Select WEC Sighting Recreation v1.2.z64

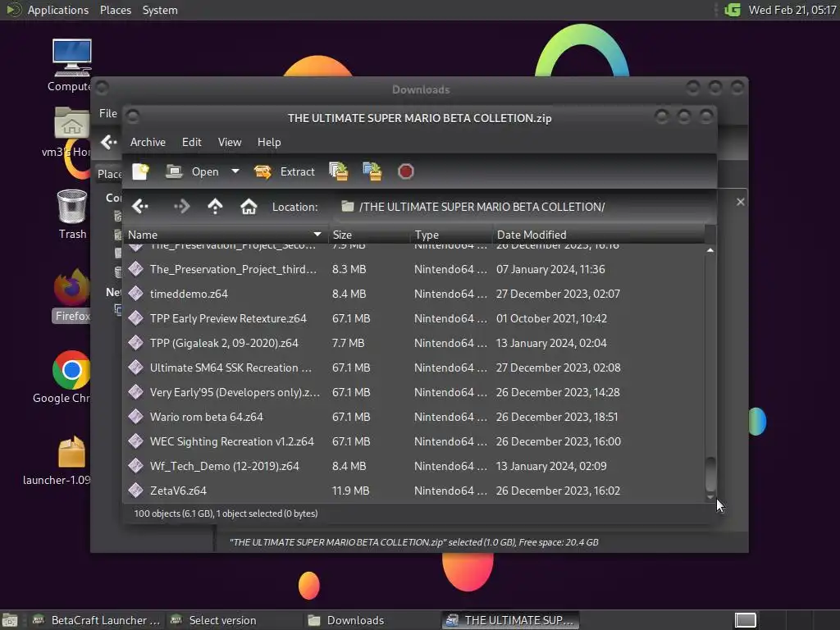pos(413,441)
